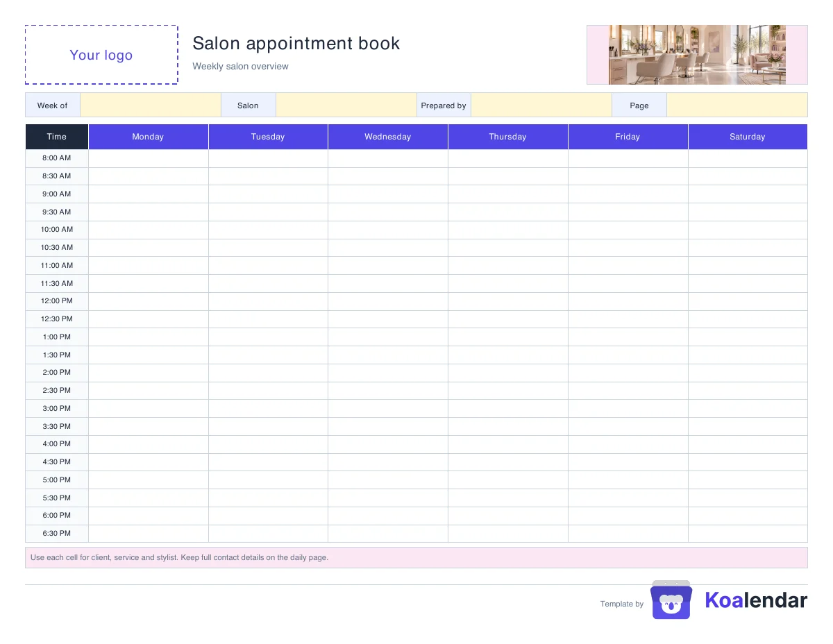Screen dimensions: 833x644
Task: Click the pink usage note about cells
Action: pyautogui.click(x=416, y=557)
